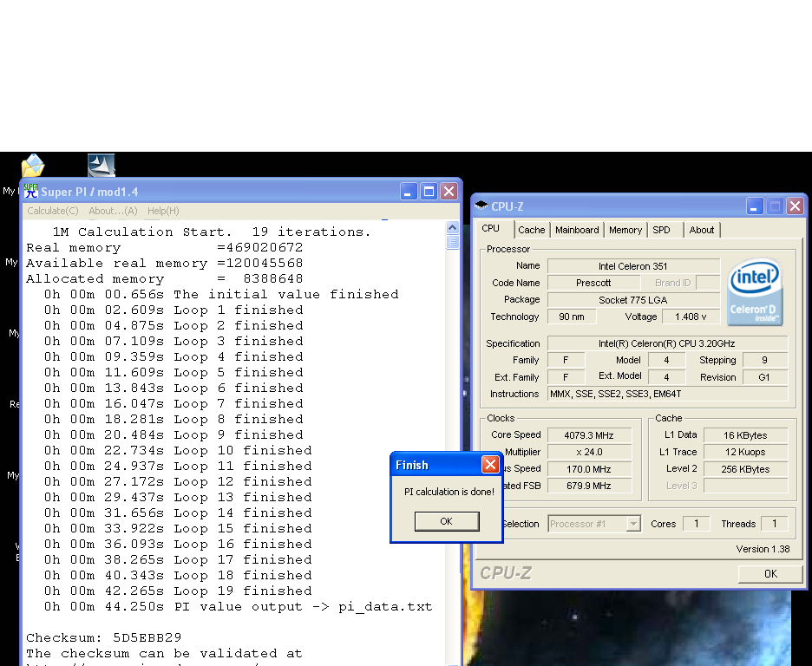Image resolution: width=812 pixels, height=666 pixels.
Task: Click the initial value finished line
Action: coord(221,294)
